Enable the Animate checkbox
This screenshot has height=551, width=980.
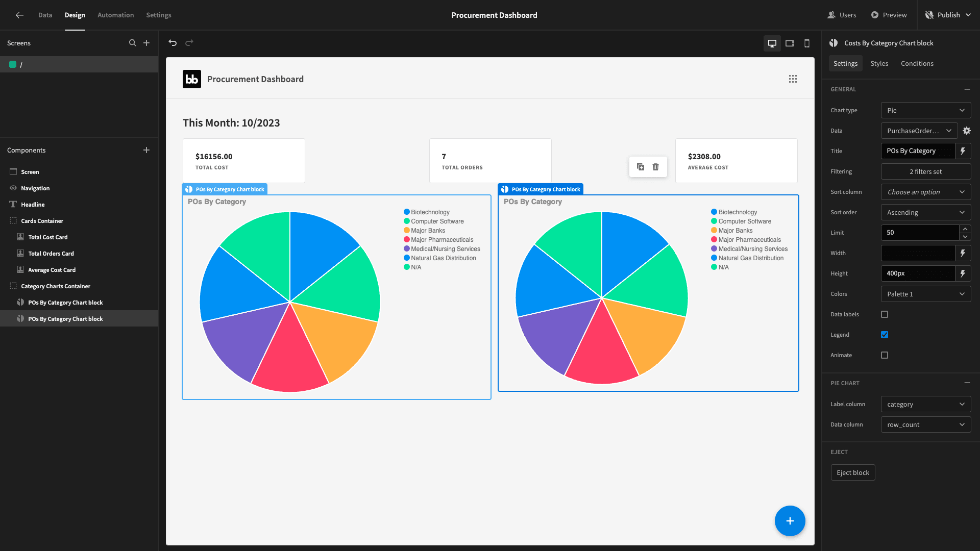885,355
